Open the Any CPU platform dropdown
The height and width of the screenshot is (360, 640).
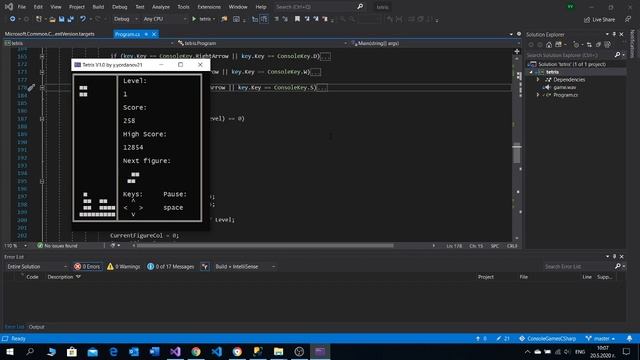[164, 19]
